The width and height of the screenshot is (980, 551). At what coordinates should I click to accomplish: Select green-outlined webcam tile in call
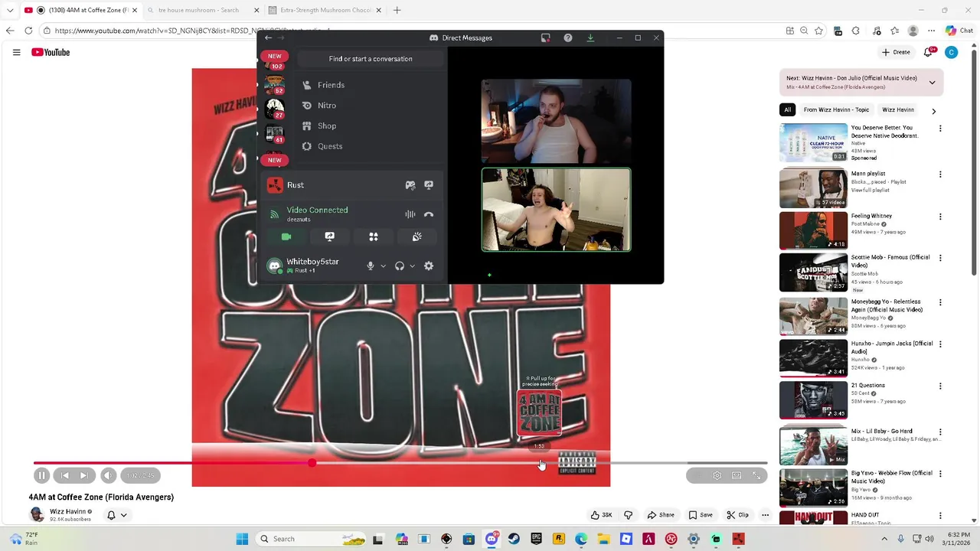(x=557, y=210)
